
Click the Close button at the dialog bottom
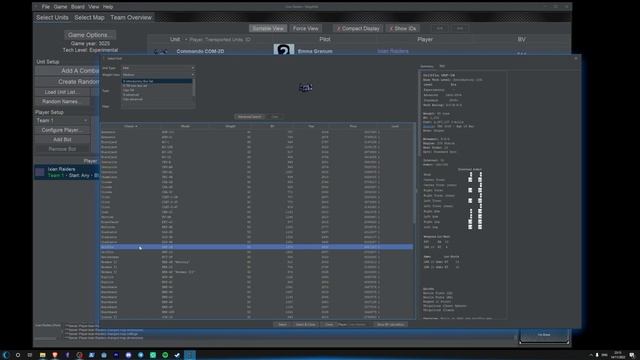pos(329,324)
